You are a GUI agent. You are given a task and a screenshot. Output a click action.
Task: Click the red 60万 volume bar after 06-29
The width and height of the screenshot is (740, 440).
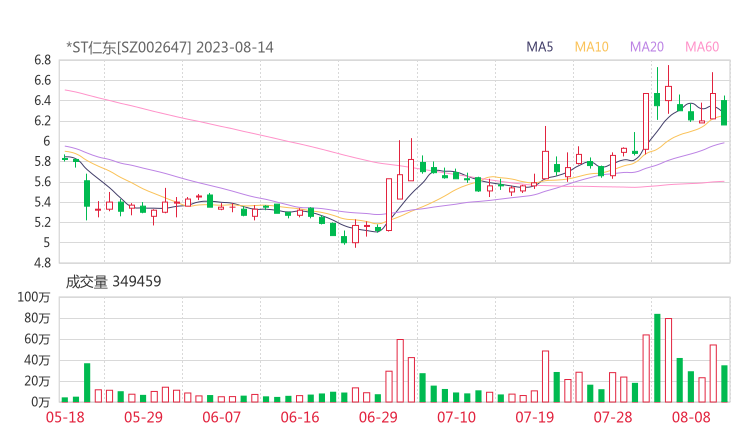tap(400, 371)
